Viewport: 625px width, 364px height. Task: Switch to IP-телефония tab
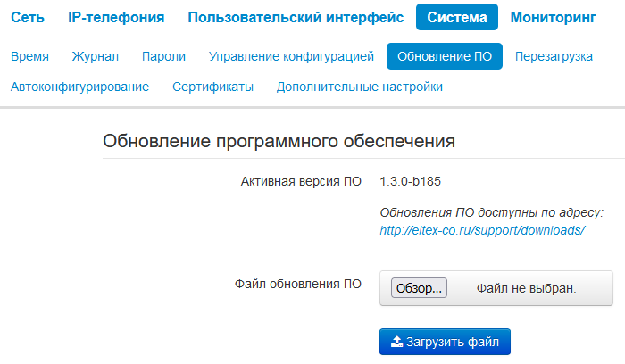click(x=116, y=17)
